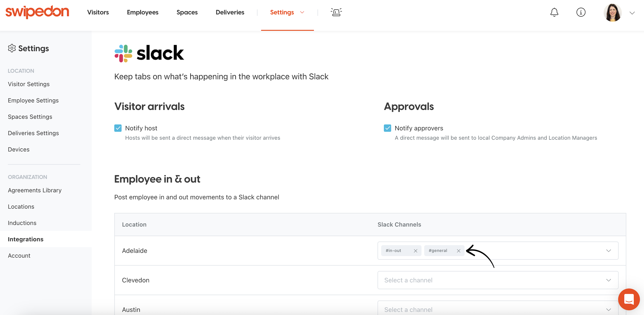
Task: Click the Slack logo
Action: click(x=149, y=53)
